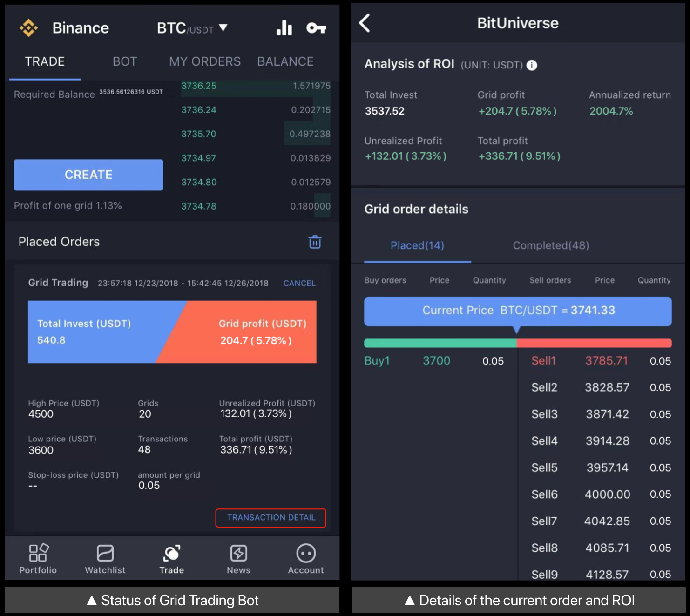Click the Transactions 48 value
Screen dimensions: 690x616
coord(144,450)
